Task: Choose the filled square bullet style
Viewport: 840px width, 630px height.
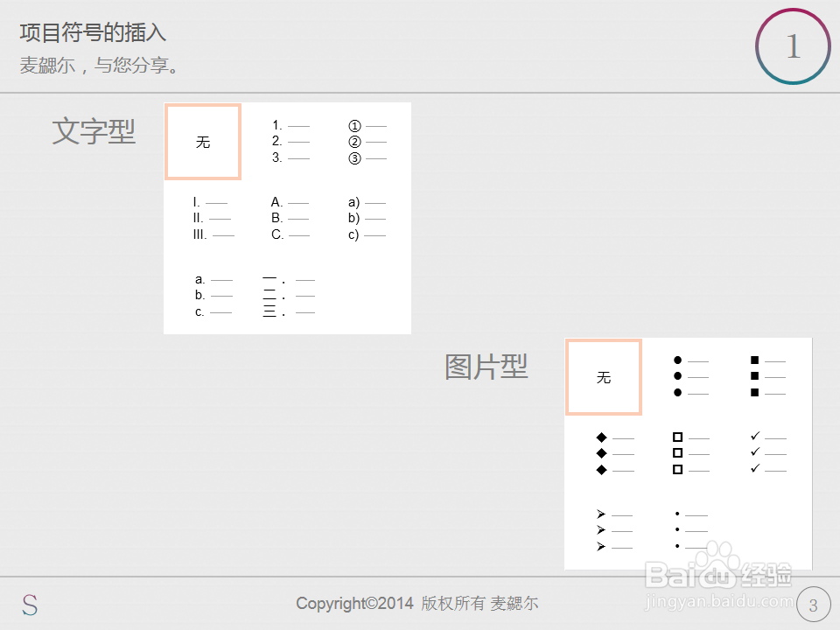Action: 767,376
